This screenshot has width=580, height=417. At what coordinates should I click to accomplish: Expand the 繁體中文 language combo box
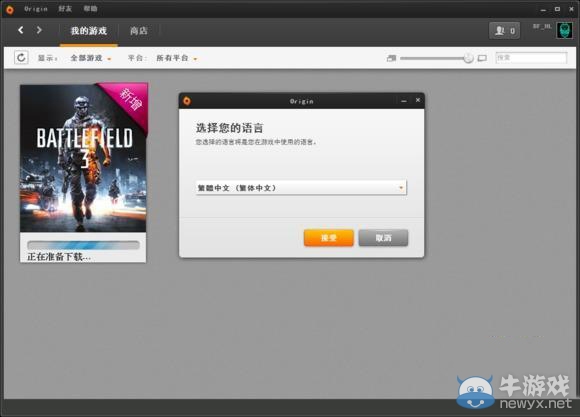pos(301,188)
